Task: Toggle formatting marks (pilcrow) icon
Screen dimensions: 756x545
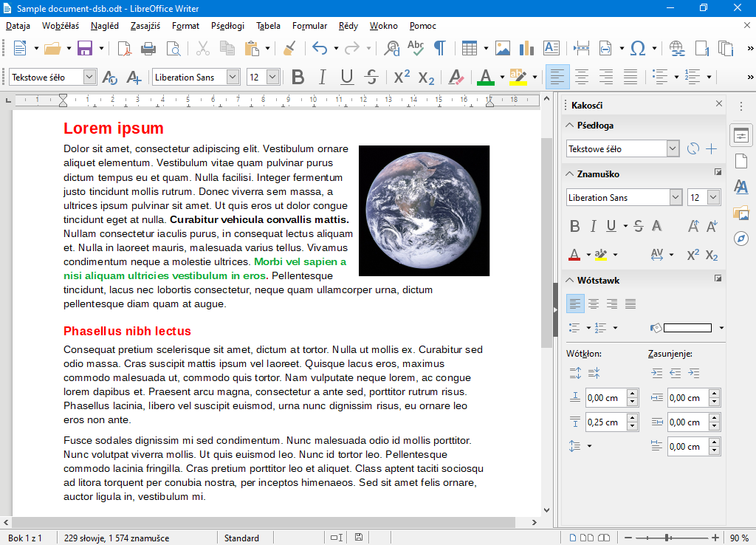Action: point(439,49)
